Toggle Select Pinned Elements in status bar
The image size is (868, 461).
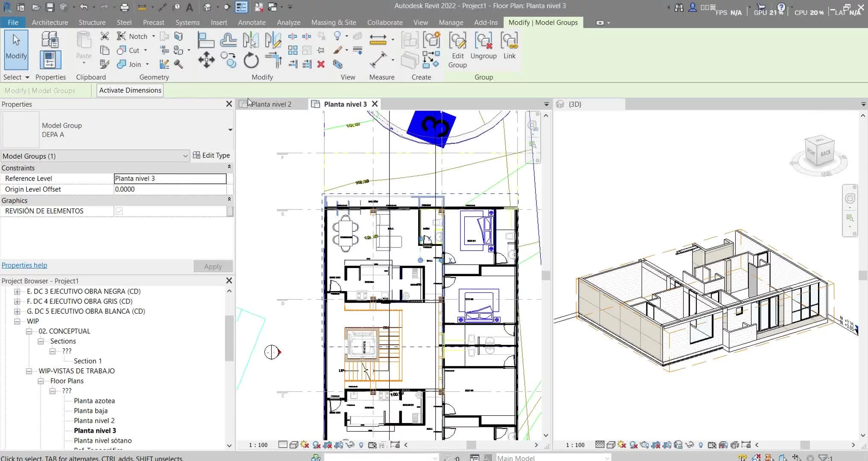[769, 458]
